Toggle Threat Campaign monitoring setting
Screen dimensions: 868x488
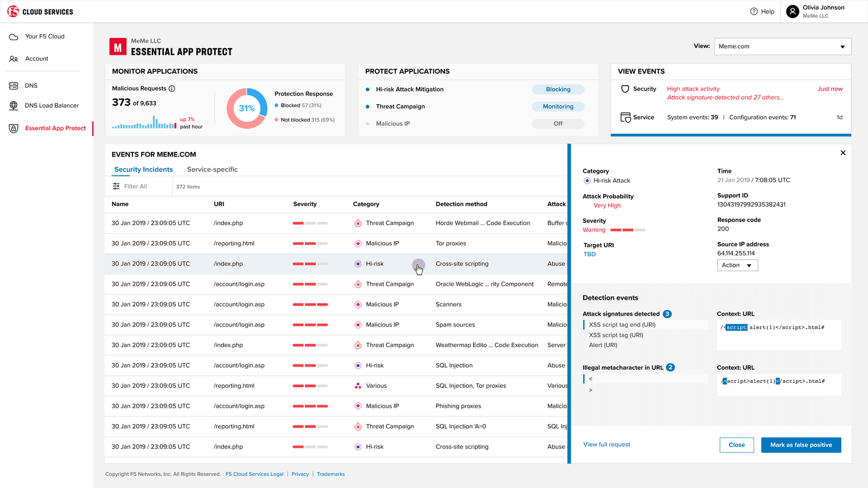click(558, 106)
